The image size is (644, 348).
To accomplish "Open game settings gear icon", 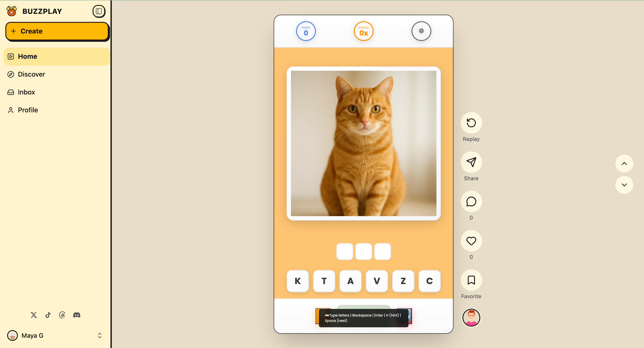I will (x=421, y=31).
